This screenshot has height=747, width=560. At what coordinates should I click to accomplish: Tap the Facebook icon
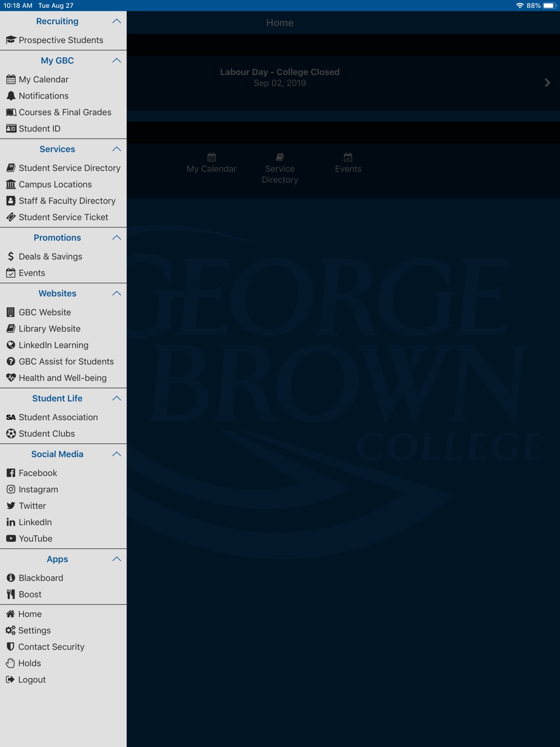pyautogui.click(x=11, y=473)
